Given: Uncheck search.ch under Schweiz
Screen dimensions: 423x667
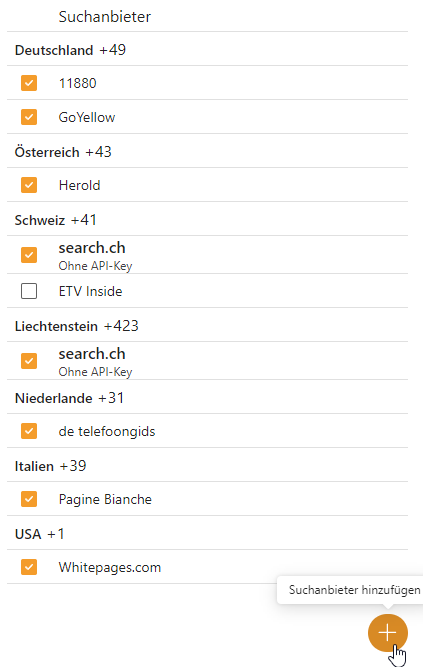Looking at the screenshot, I should tap(29, 255).
